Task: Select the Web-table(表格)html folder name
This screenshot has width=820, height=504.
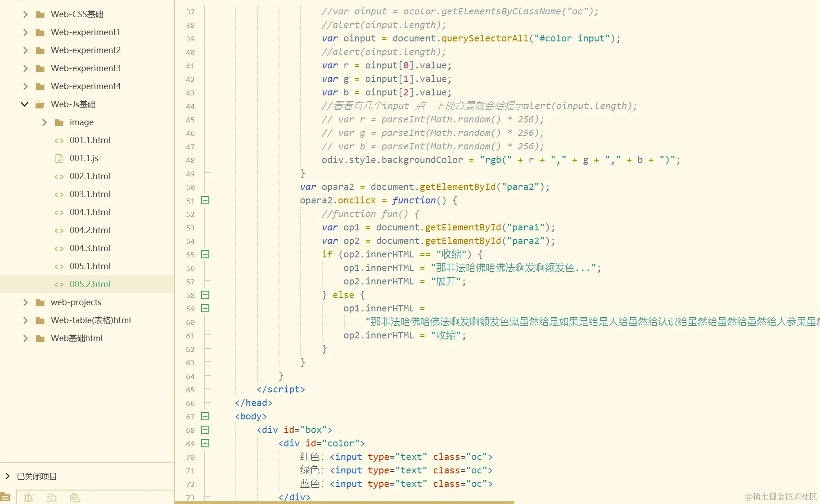Action: (x=91, y=320)
